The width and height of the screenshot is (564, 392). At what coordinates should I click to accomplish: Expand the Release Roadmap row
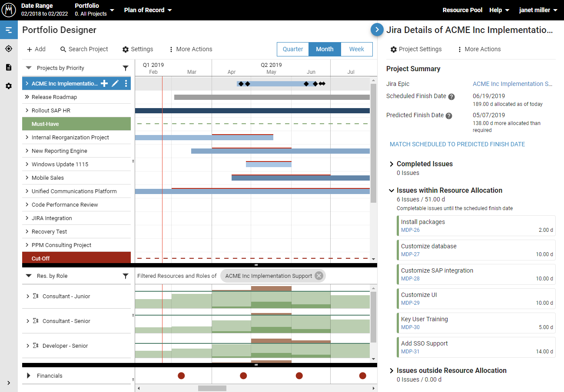pos(27,97)
